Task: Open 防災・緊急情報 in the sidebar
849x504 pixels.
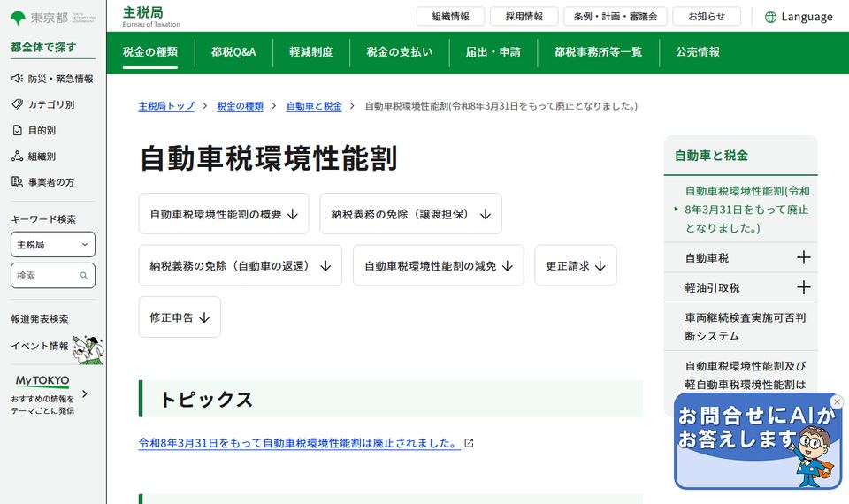Action: click(x=52, y=79)
